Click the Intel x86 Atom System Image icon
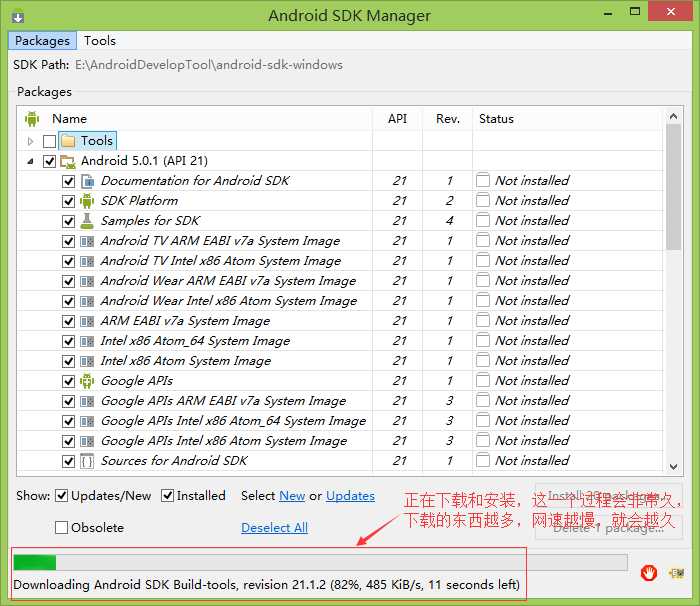This screenshot has width=700, height=606. [x=88, y=361]
